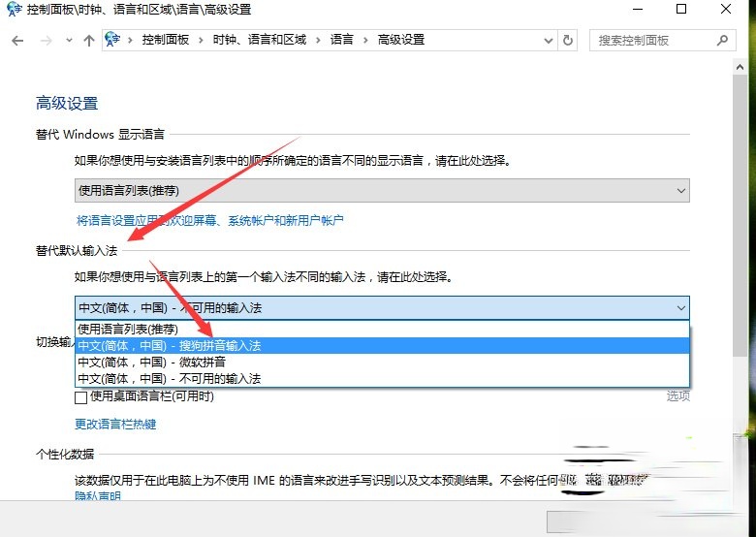Expand chevron after 语言 breadcrumb
This screenshot has width=756, height=537.
[365, 40]
